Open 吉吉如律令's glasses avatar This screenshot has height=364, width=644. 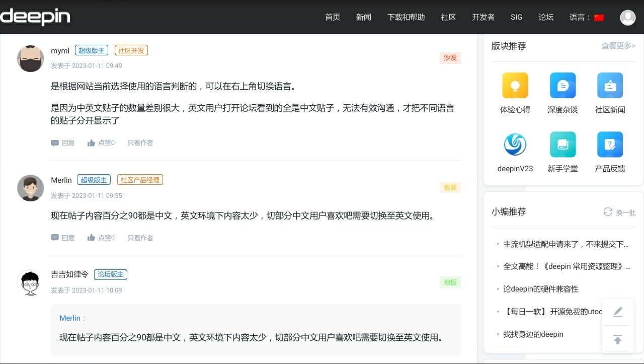point(30,283)
